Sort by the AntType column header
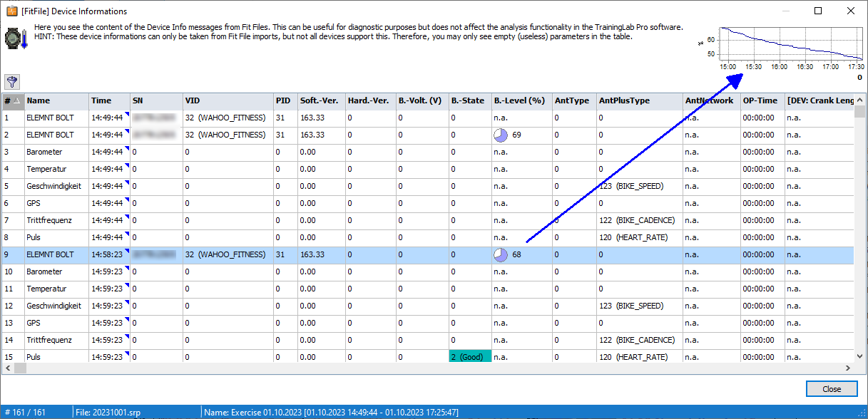The width and height of the screenshot is (868, 419). pyautogui.click(x=574, y=100)
